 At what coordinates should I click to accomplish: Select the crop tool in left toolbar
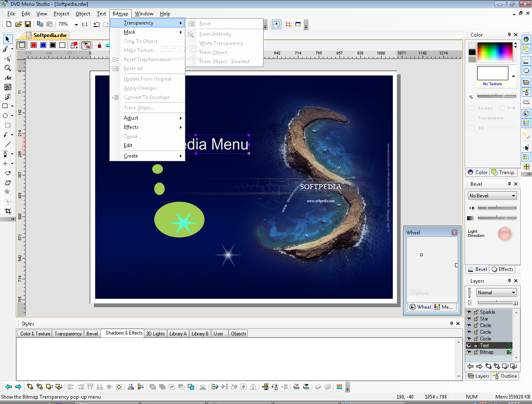(7, 211)
